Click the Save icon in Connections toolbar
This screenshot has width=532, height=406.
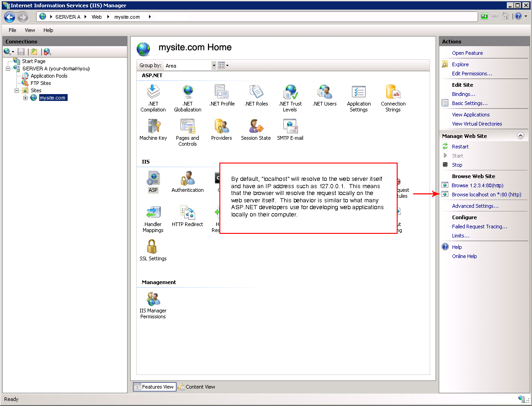click(x=21, y=52)
